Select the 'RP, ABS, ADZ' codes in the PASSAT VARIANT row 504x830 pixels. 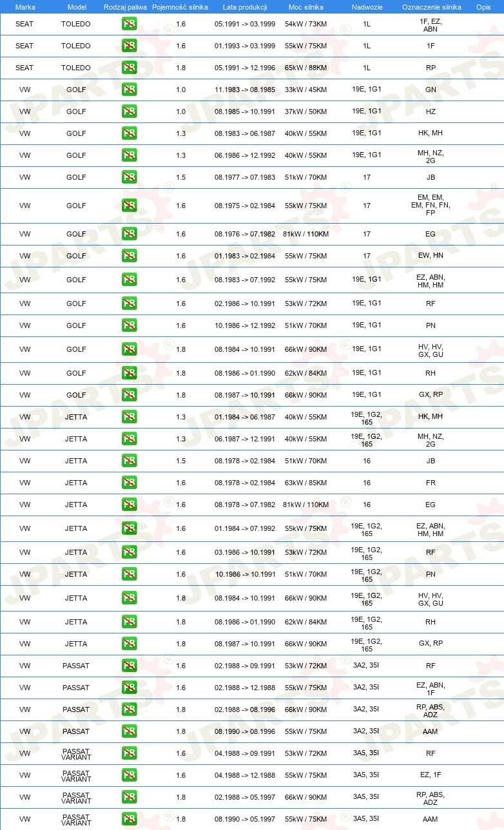point(431,797)
